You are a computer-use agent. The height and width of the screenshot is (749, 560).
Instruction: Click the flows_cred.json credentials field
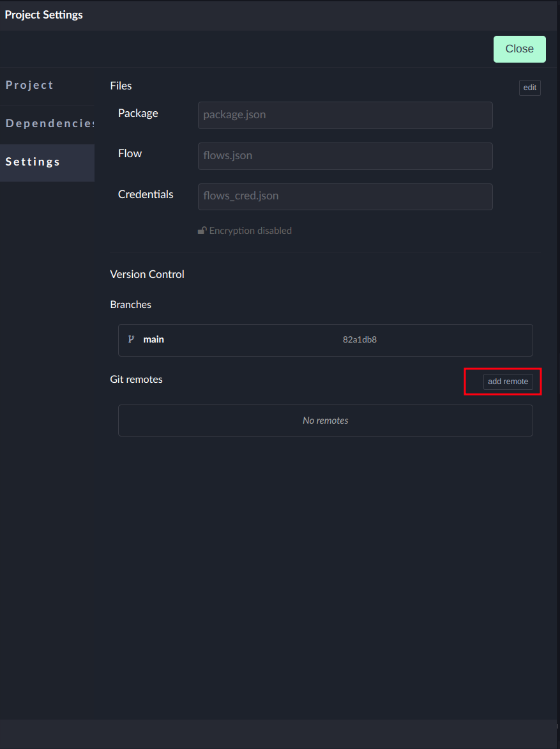coord(345,197)
